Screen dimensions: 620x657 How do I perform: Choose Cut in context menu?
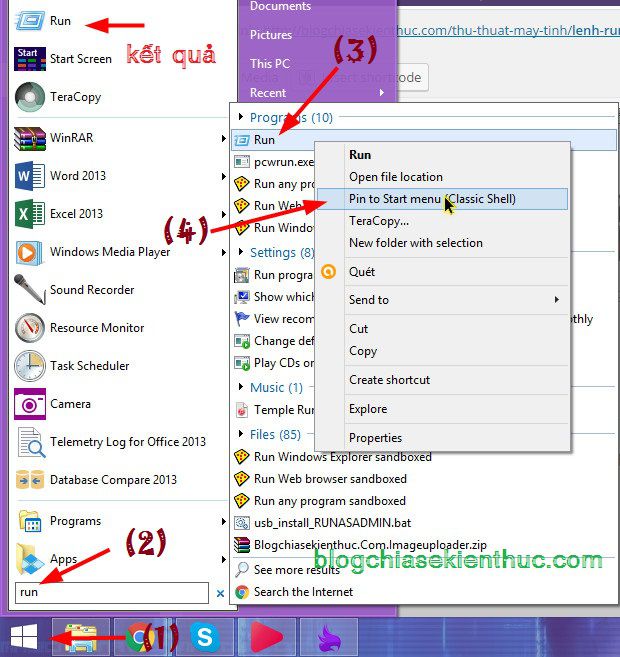point(442,329)
